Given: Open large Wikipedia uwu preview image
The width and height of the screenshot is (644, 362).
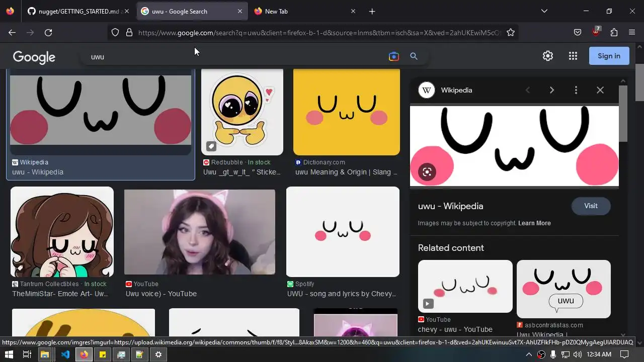Looking at the screenshot, I should pyautogui.click(x=514, y=146).
